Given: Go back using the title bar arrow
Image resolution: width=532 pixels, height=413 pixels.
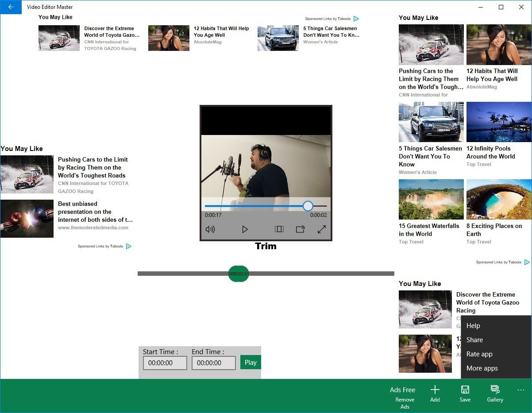Looking at the screenshot, I should [x=11, y=7].
